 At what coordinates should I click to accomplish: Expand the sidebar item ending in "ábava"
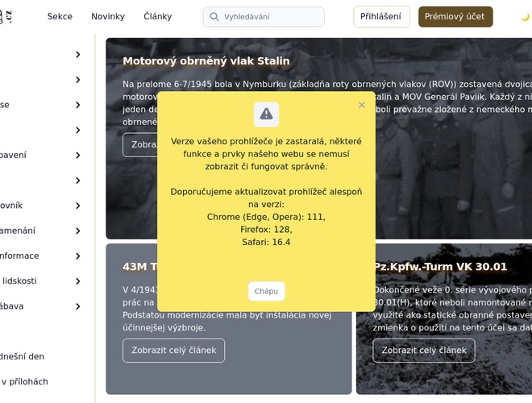[x=78, y=306]
